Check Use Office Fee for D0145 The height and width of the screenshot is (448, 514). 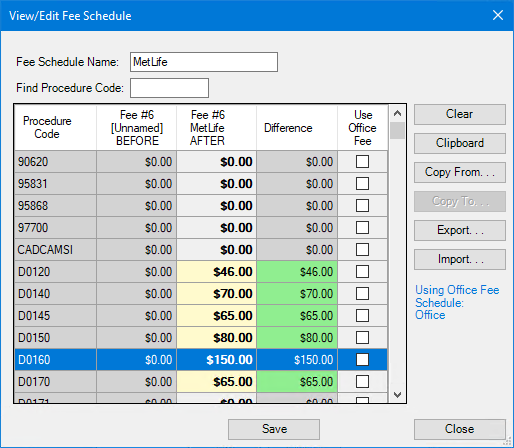point(362,316)
